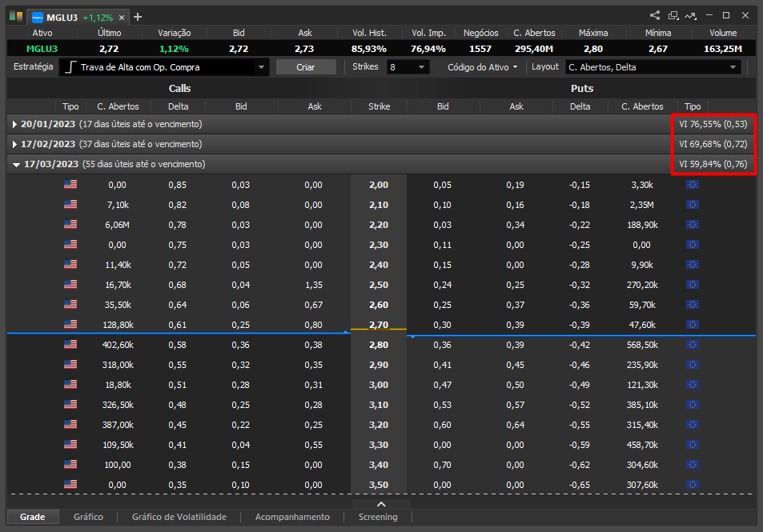Switch to the Gráfico tab
This screenshot has width=763, height=532.
(x=88, y=517)
